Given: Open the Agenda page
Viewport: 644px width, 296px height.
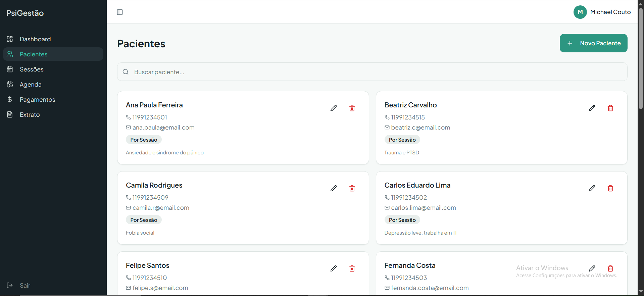Looking at the screenshot, I should point(53,85).
